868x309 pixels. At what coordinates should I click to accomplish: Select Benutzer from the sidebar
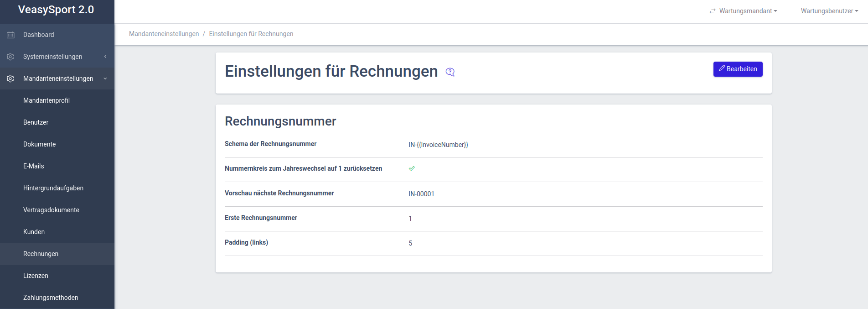(x=36, y=122)
